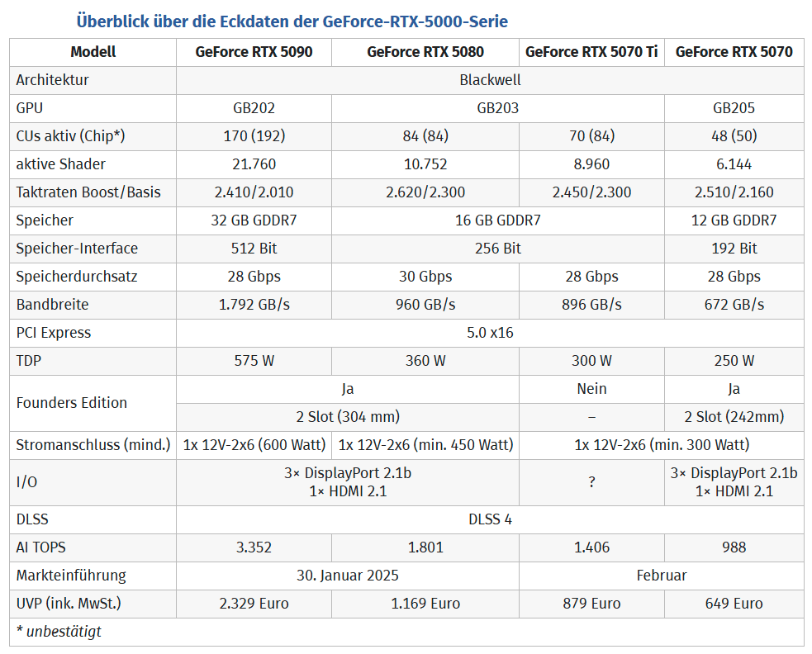Click the '70 (84)' CUs value
Screen dimensions: 812x654
pos(591,135)
